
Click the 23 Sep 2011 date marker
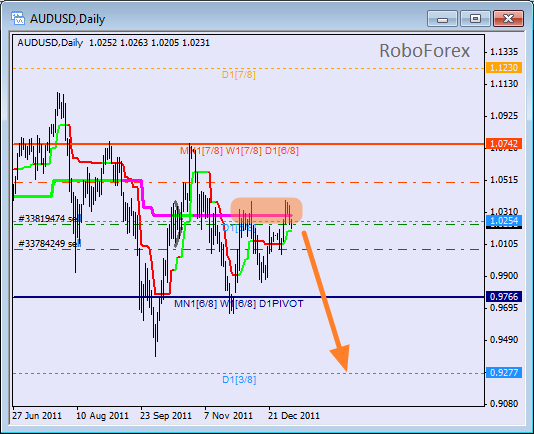tap(166, 416)
